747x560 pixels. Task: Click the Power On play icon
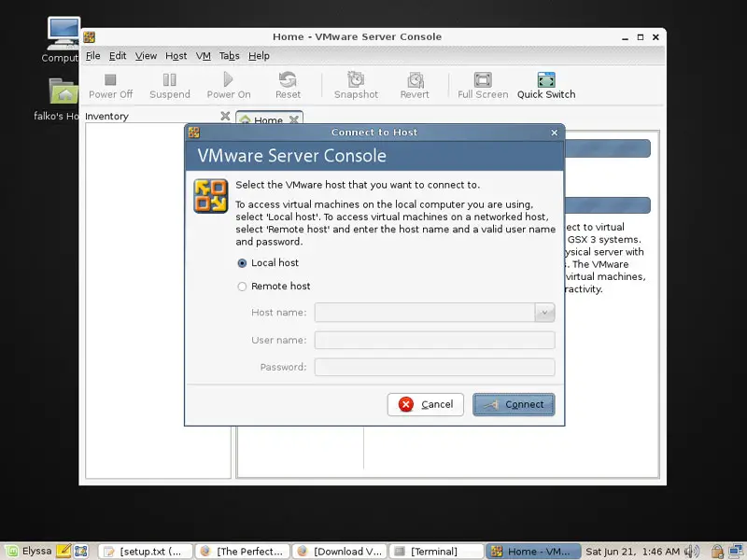tap(228, 79)
